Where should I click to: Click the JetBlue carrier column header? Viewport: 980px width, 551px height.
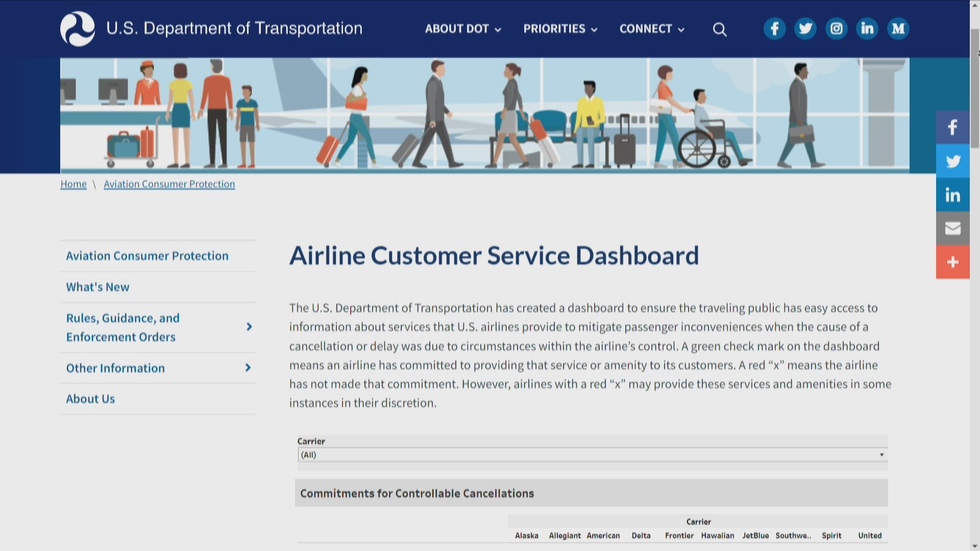coord(755,535)
